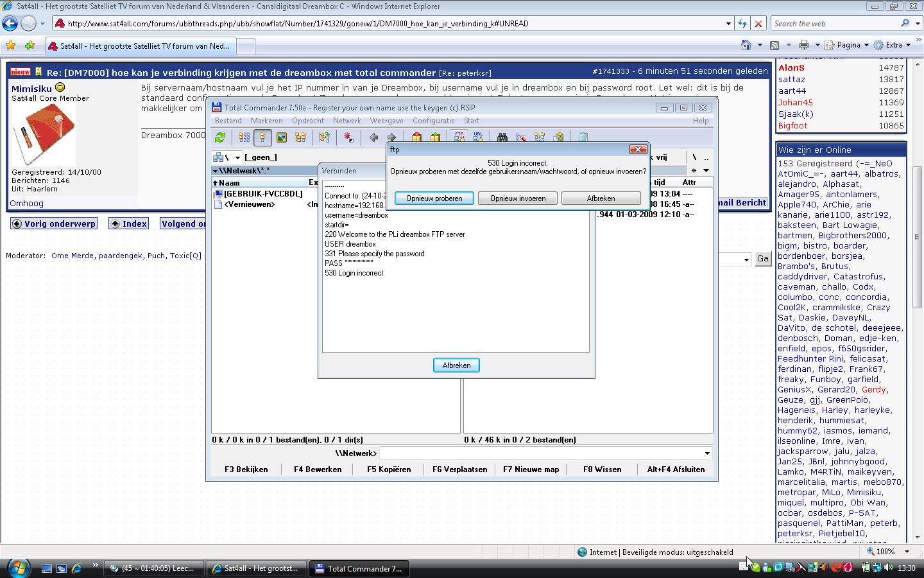Click the IE Print icon
This screenshot has width=924, height=578.
(803, 45)
